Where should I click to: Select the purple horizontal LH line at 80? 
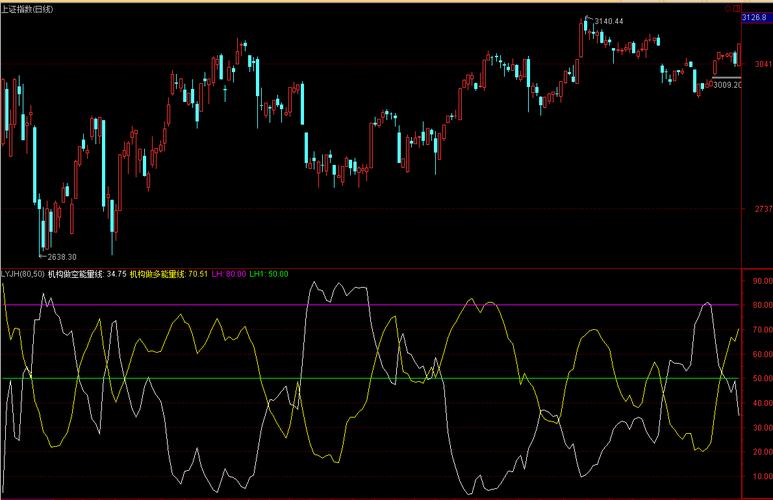click(370, 305)
